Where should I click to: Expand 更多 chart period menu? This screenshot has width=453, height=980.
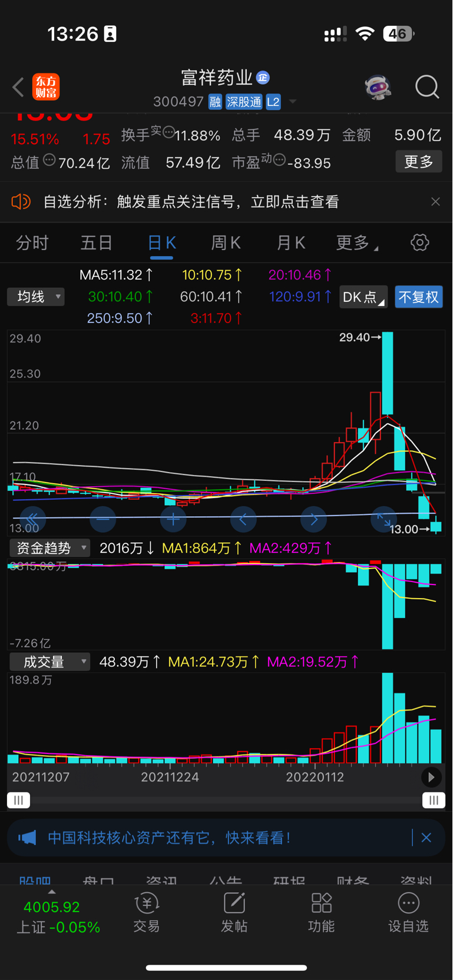(x=356, y=242)
